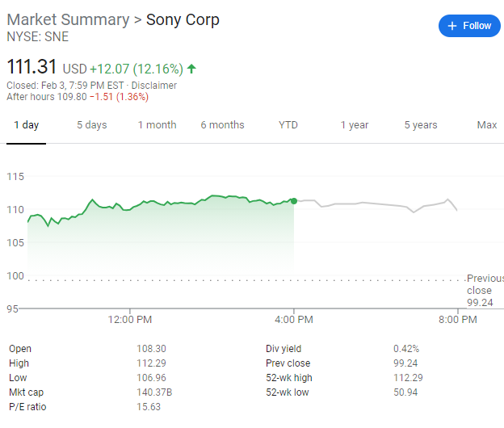Open the Disclaimer link

click(154, 86)
